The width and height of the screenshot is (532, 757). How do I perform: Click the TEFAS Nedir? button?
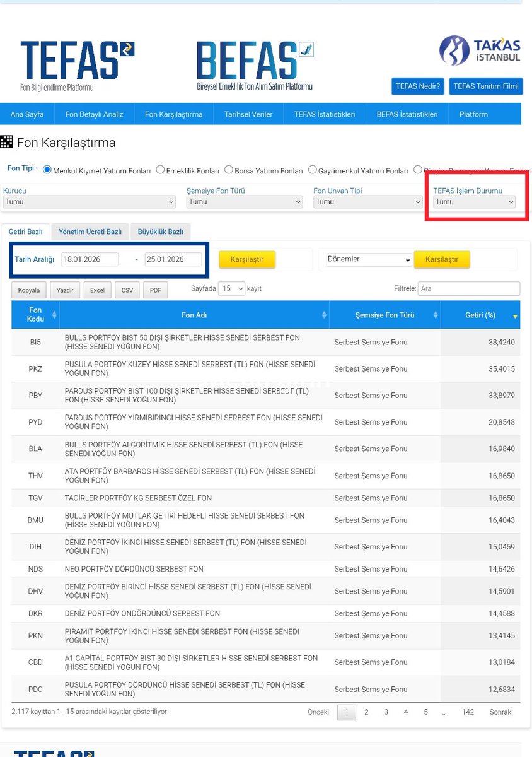418,86
